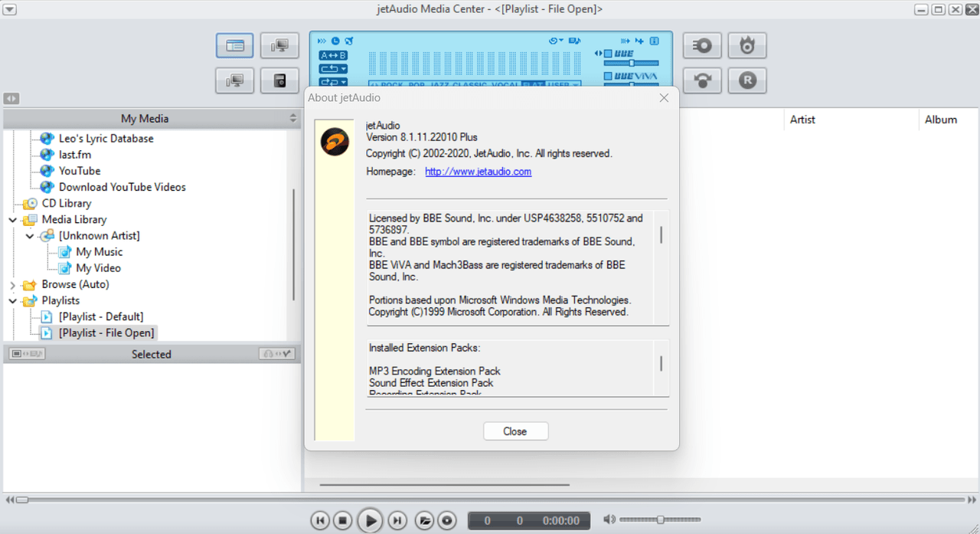Collapse the [Unknown Artist] node
Screen dimensions: 980x534
coord(29,236)
